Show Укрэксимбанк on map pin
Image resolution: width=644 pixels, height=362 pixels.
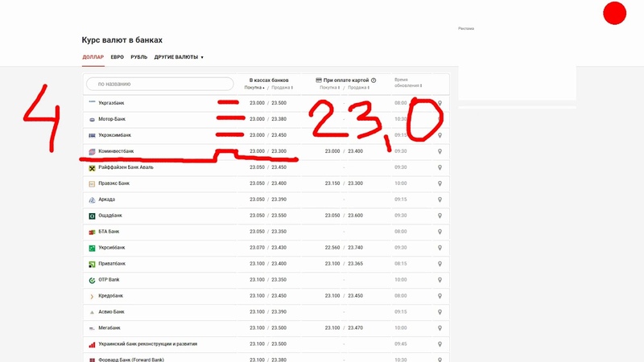point(440,135)
